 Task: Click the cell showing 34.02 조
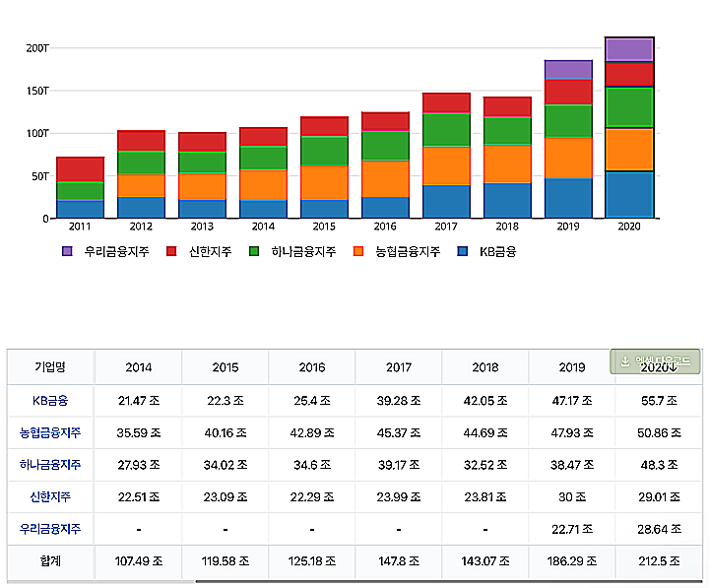point(226,465)
